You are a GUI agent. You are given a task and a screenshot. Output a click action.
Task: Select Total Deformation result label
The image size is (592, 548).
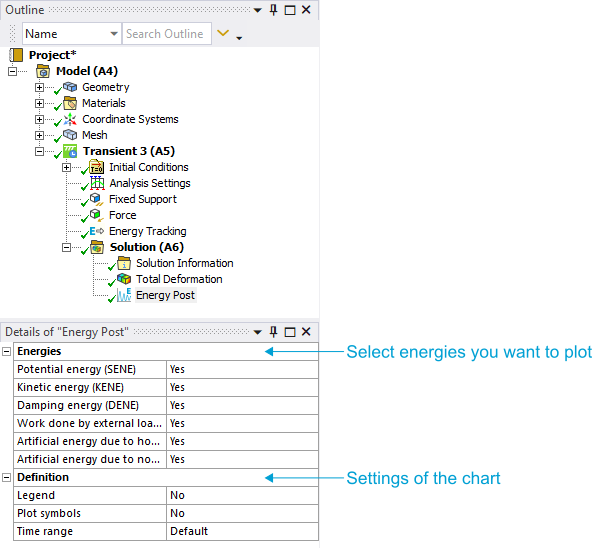[179, 279]
